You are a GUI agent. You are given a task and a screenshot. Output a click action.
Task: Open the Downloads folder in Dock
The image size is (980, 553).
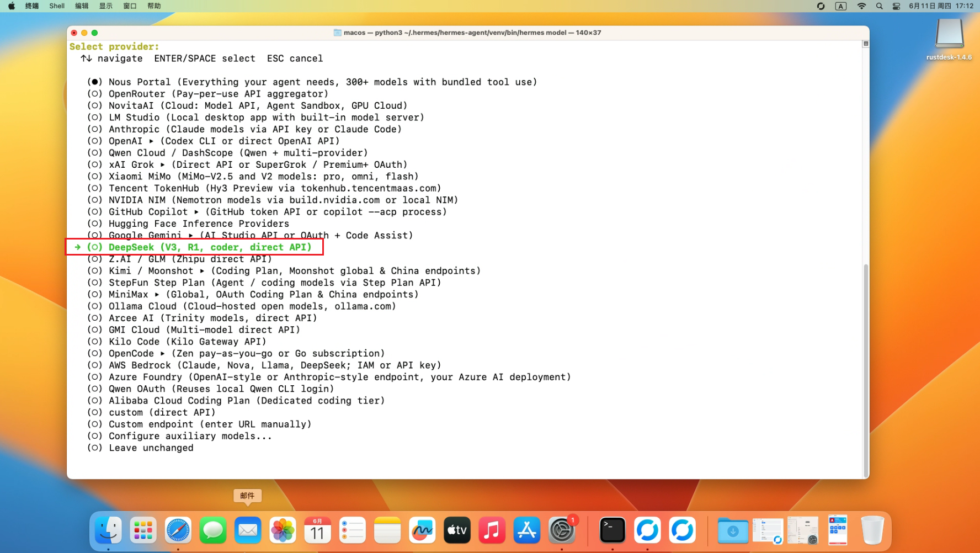point(733,530)
